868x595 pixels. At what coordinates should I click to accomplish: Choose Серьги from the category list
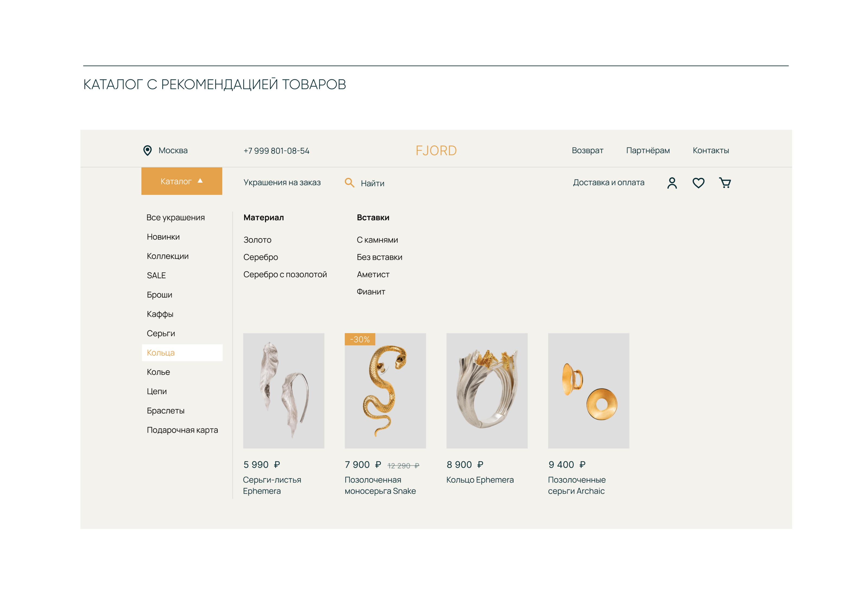[x=161, y=333]
